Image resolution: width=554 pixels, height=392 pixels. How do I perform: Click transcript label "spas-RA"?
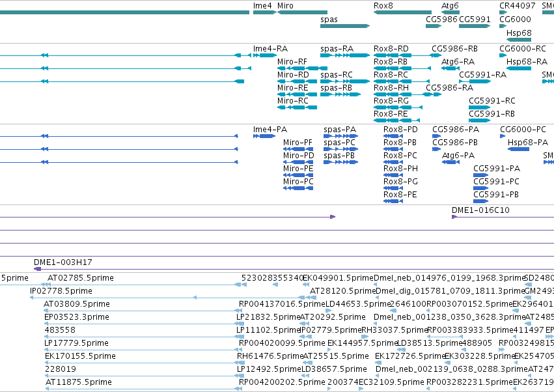click(x=337, y=49)
